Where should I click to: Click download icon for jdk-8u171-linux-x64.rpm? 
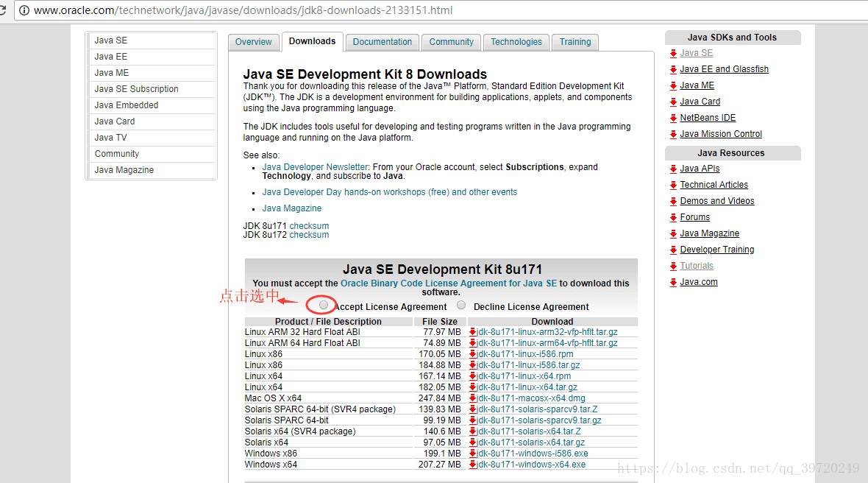point(473,377)
